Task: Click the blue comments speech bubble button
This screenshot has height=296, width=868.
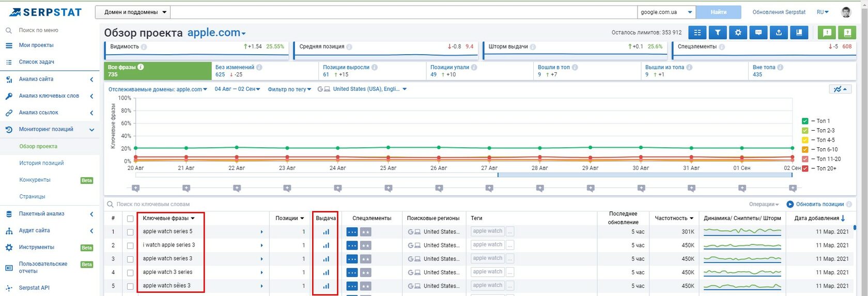Action: click(x=758, y=33)
